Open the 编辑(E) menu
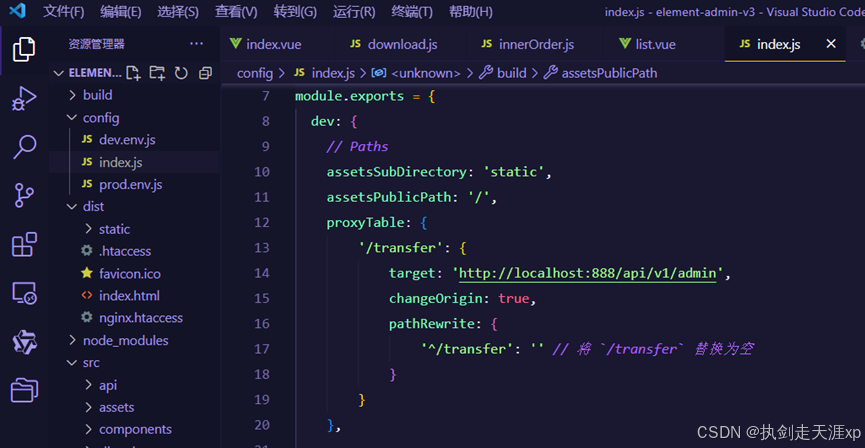 (120, 12)
